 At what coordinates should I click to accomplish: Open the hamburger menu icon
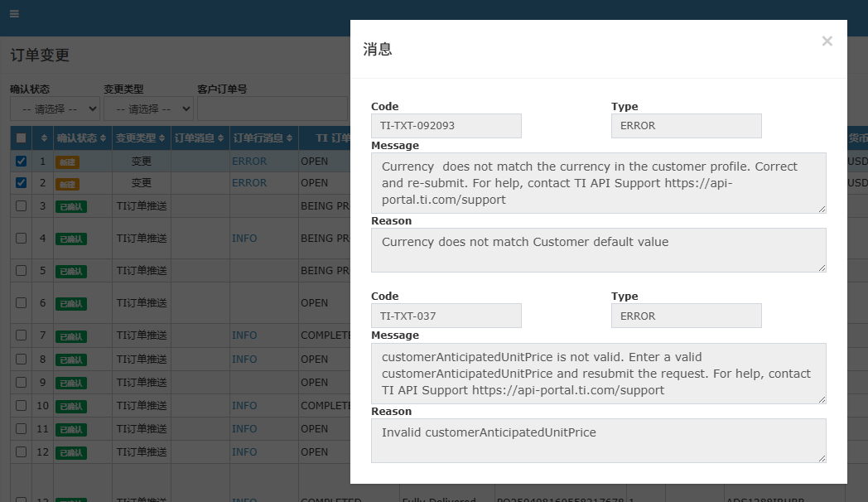[14, 14]
